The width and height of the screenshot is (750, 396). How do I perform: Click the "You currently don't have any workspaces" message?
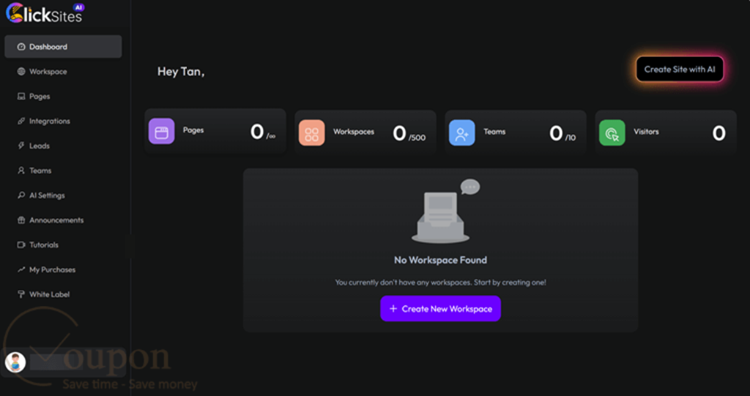441,283
